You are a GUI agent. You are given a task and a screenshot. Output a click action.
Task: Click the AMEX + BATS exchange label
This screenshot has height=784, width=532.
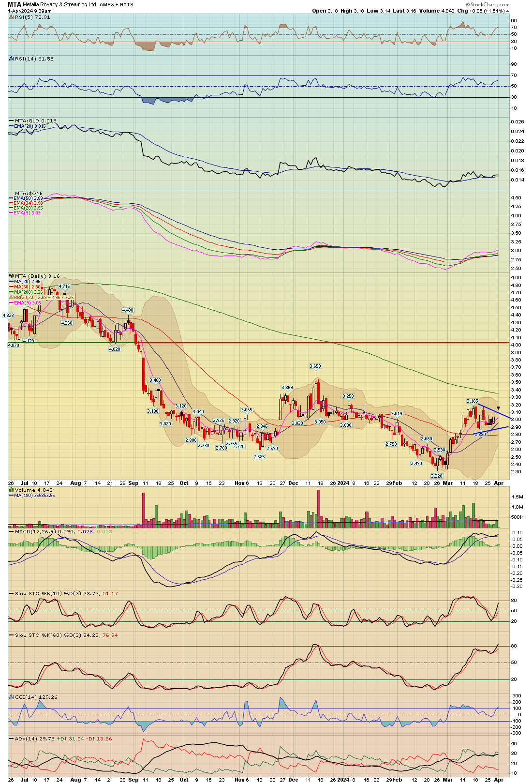coord(117,5)
